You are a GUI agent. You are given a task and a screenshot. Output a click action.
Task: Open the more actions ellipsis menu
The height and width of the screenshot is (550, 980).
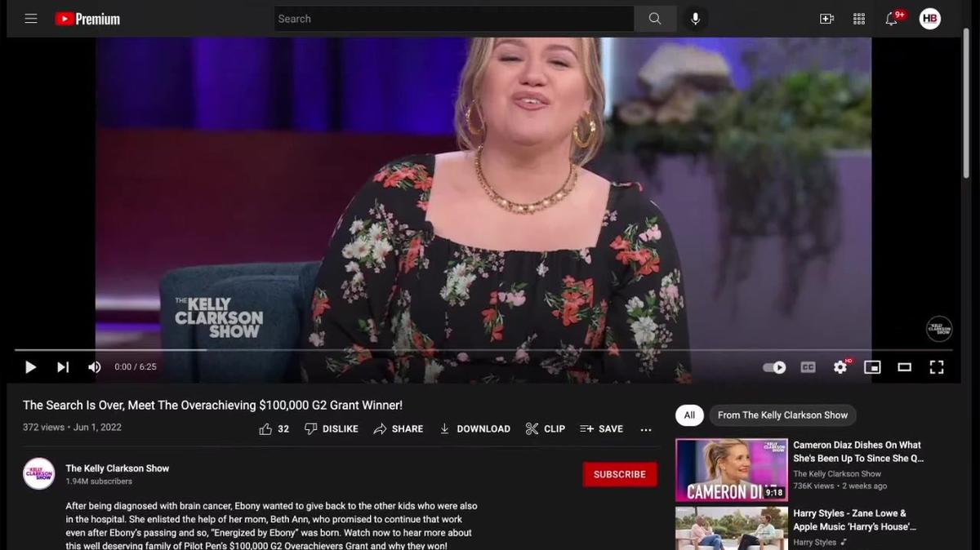pyautogui.click(x=646, y=429)
